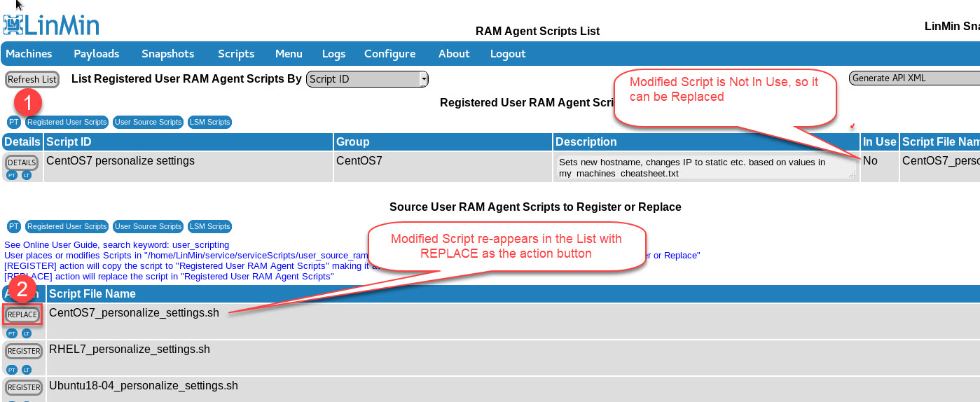The width and height of the screenshot is (980, 402).
Task: Open DETAILS for CentOS7 personalize settings
Action: [22, 162]
